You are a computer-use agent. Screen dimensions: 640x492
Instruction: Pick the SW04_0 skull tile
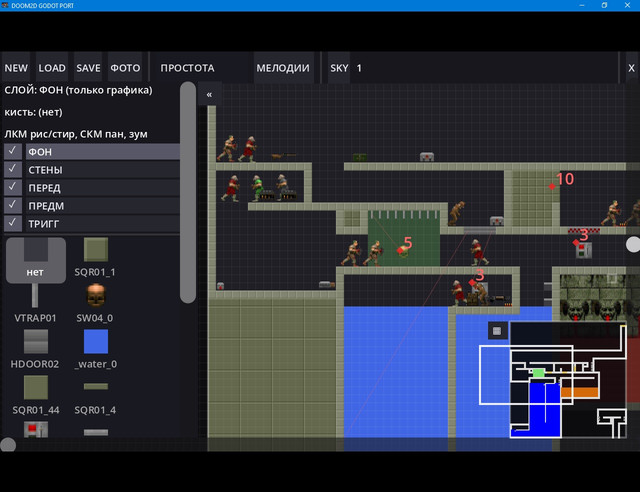[96, 303]
